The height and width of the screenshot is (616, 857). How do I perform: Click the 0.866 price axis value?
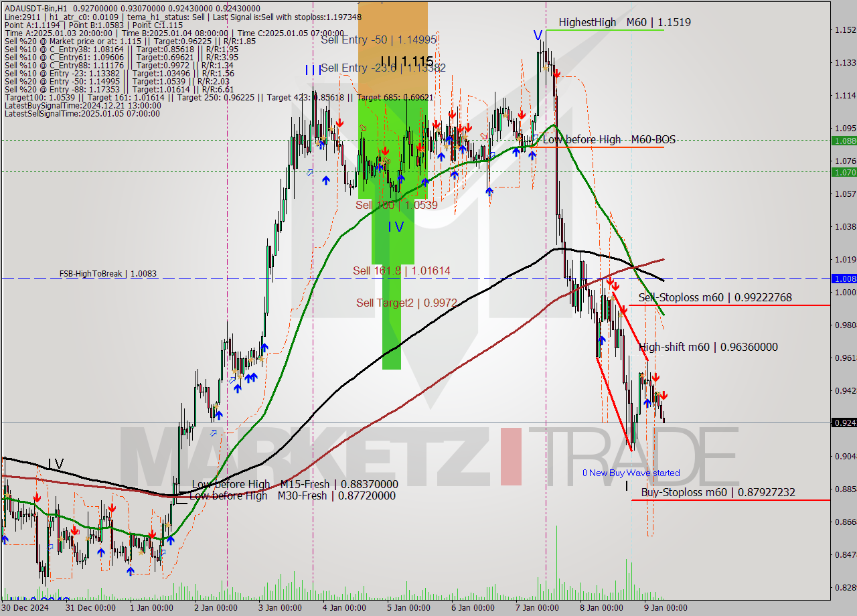(x=845, y=522)
